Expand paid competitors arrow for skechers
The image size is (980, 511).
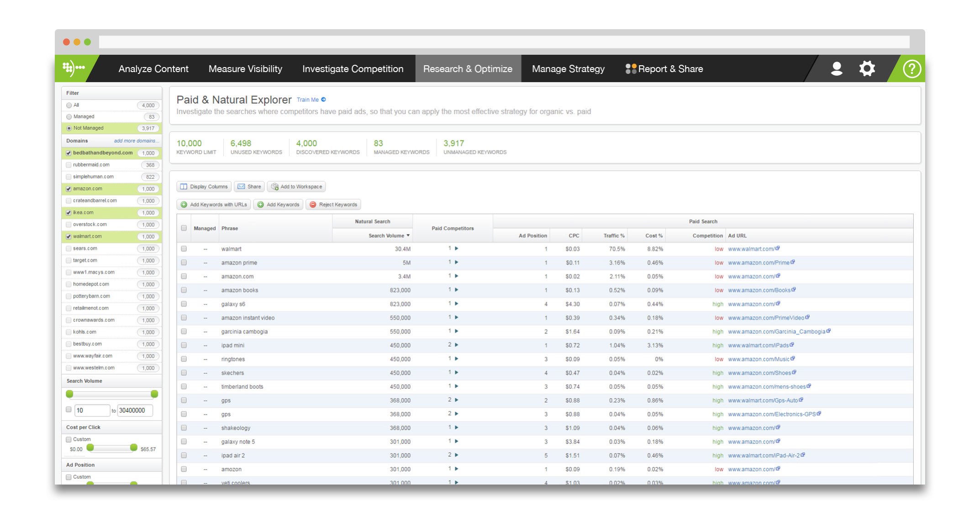(456, 372)
